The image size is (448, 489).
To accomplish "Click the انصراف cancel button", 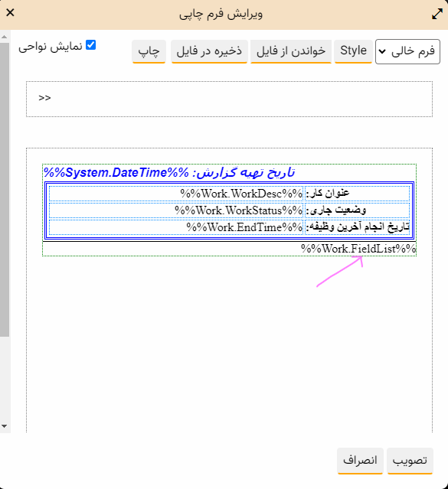I will click(360, 461).
